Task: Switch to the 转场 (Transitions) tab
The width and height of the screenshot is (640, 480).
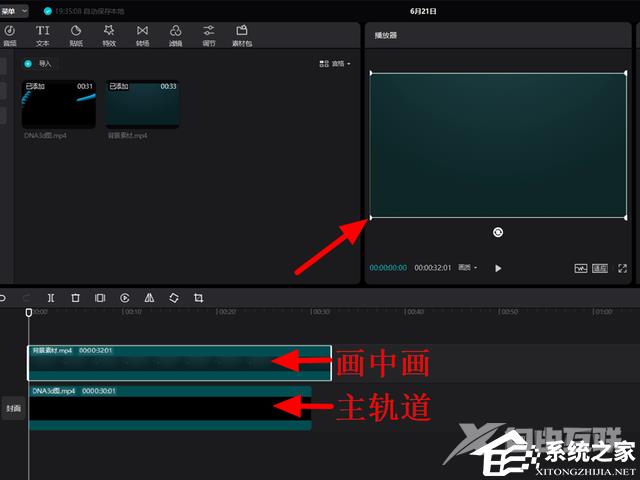Action: [142, 35]
